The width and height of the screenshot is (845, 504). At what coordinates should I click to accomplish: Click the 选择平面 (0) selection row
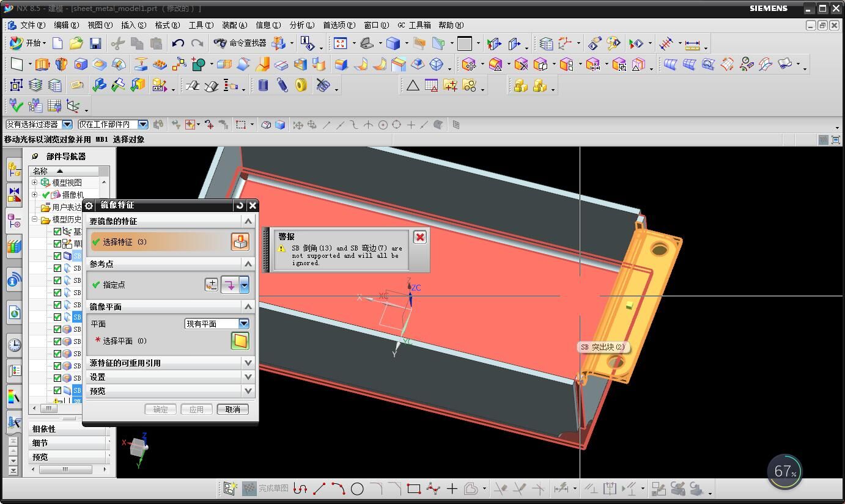[160, 341]
